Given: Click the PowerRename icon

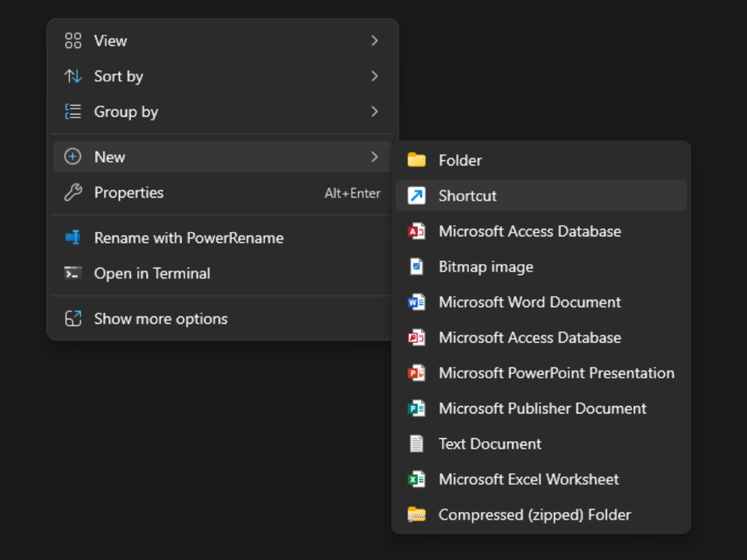Looking at the screenshot, I should tap(73, 238).
